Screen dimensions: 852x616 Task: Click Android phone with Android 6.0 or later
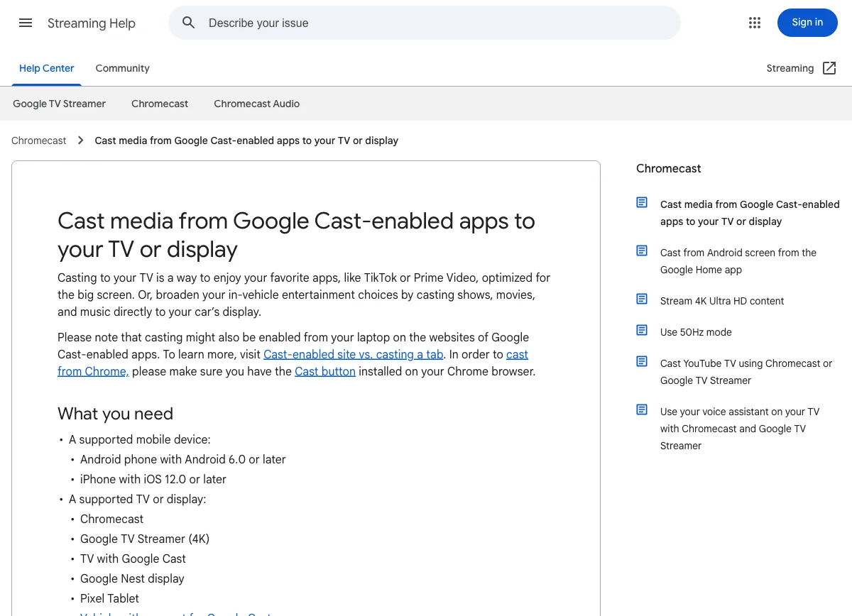pos(183,459)
